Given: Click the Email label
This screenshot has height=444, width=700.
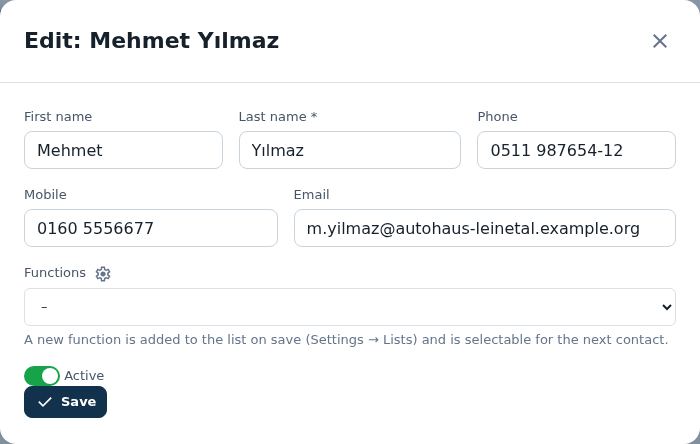Looking at the screenshot, I should [x=312, y=195].
